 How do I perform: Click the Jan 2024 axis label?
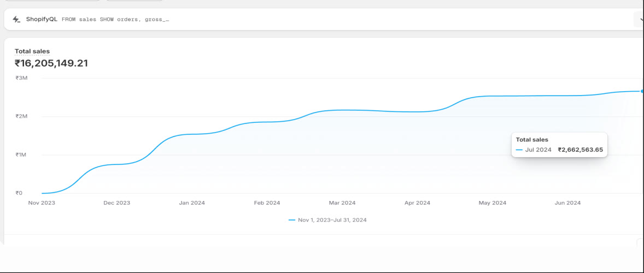pos(192,203)
